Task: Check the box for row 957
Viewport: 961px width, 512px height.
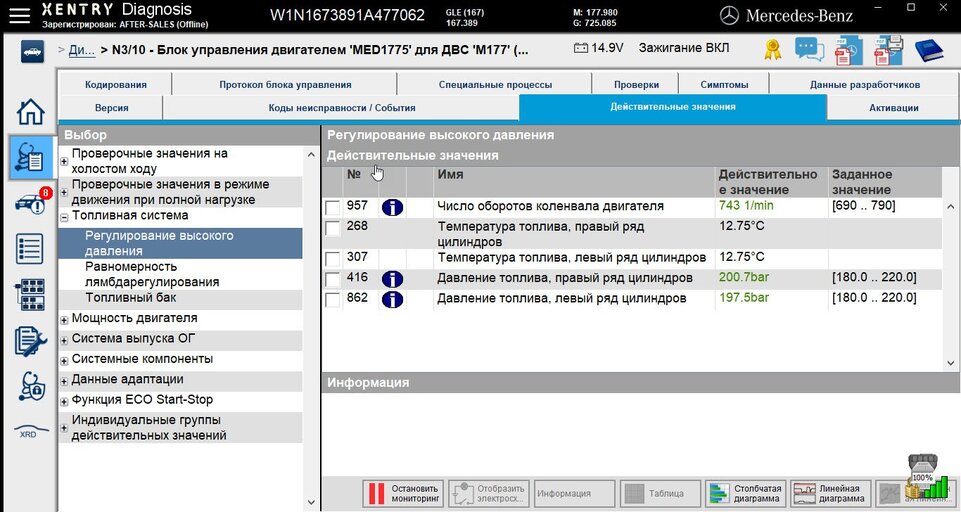Action: pyautogui.click(x=332, y=207)
